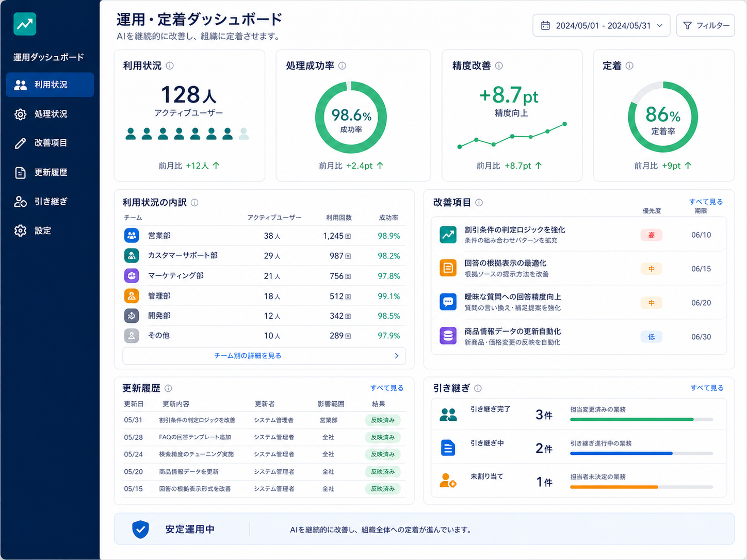Click すべて見る in 更新履歴 panel
747x560 pixels.
point(387,388)
